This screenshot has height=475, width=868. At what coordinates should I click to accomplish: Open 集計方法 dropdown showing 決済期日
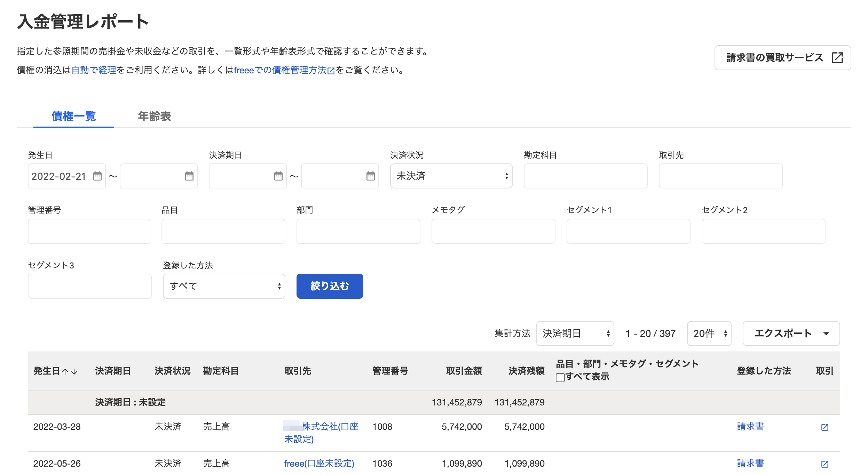575,333
